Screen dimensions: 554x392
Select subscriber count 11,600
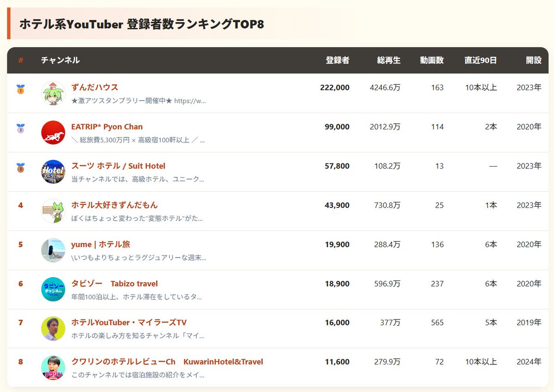coord(337,362)
